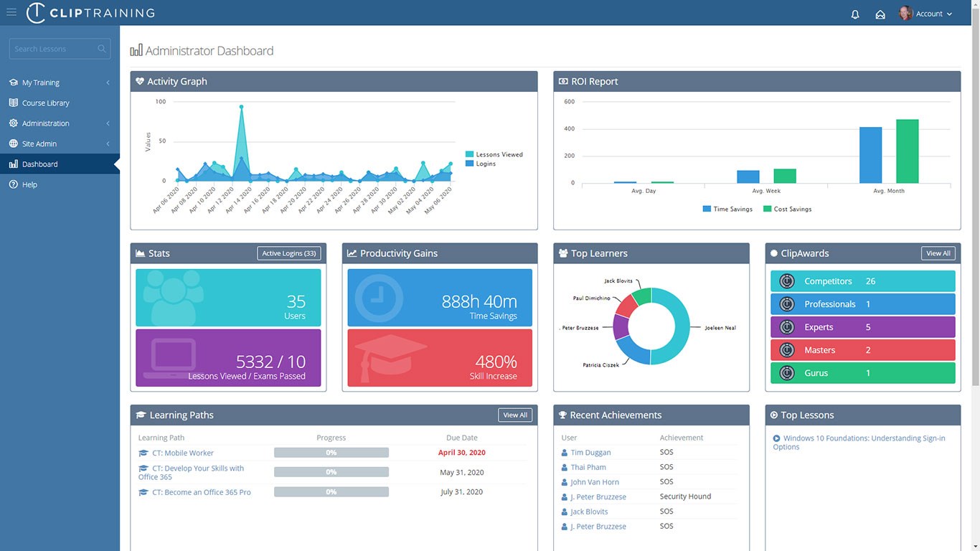The image size is (980, 551).
Task: Click the search magnifier icon
Action: pos(102,49)
